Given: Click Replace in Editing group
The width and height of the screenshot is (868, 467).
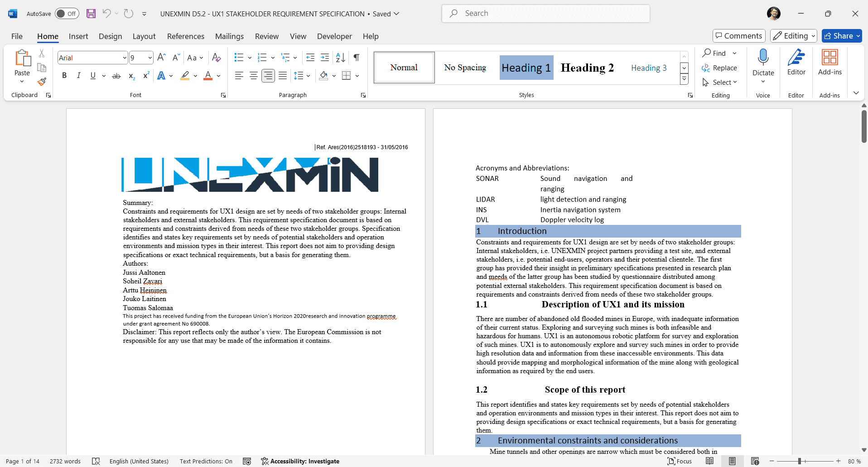Looking at the screenshot, I should (x=720, y=68).
